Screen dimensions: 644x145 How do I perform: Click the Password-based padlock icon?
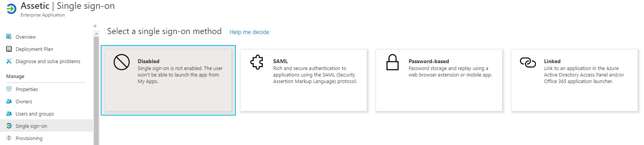point(393,62)
